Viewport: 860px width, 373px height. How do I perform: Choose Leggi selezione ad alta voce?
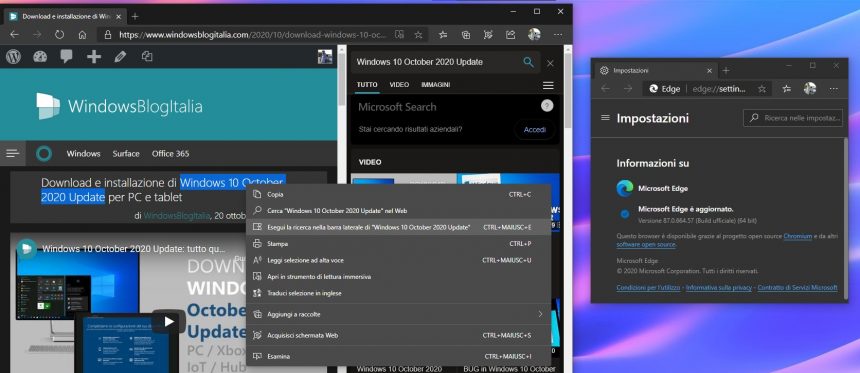pyautogui.click(x=398, y=260)
